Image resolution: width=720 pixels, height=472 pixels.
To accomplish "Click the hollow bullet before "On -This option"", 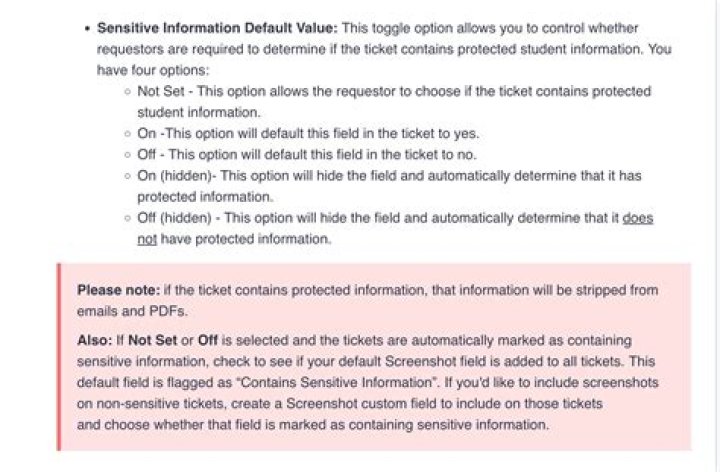I will point(128,134).
